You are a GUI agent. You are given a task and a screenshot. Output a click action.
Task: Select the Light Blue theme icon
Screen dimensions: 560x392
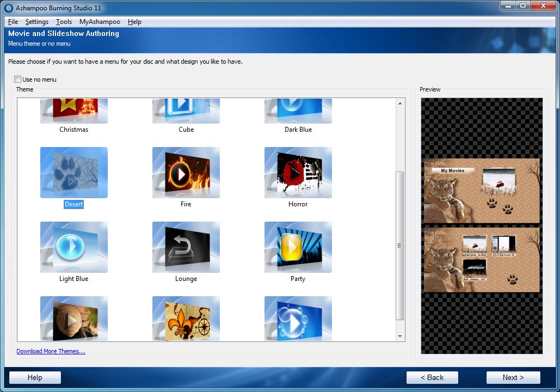coord(74,247)
